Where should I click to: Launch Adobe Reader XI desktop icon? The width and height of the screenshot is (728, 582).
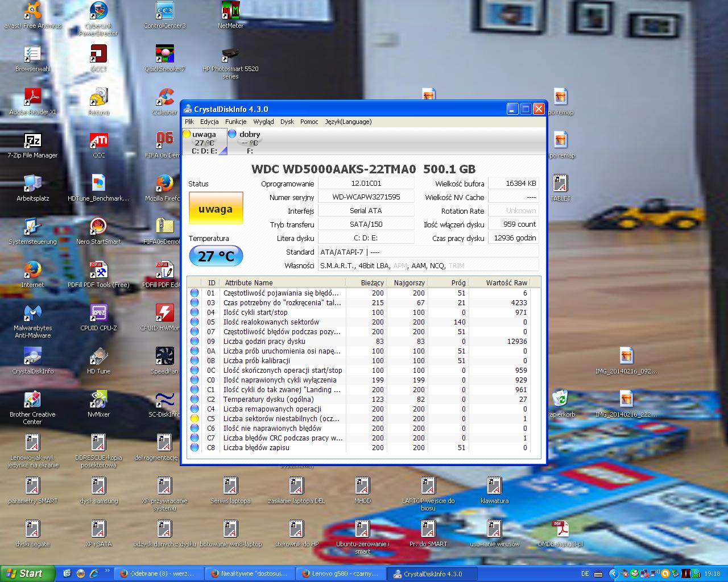33,102
